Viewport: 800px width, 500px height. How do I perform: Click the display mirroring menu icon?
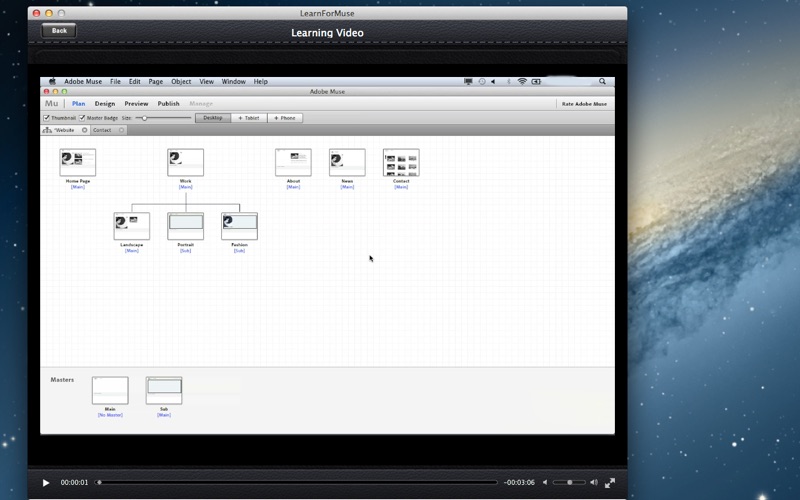[x=468, y=81]
